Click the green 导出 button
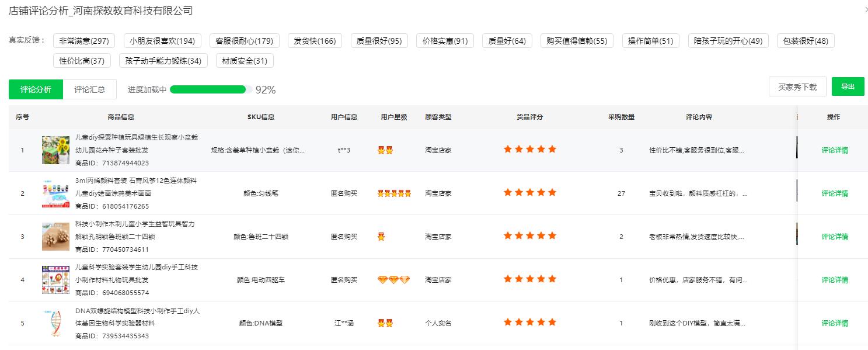This screenshot has height=350, width=868. point(848,86)
